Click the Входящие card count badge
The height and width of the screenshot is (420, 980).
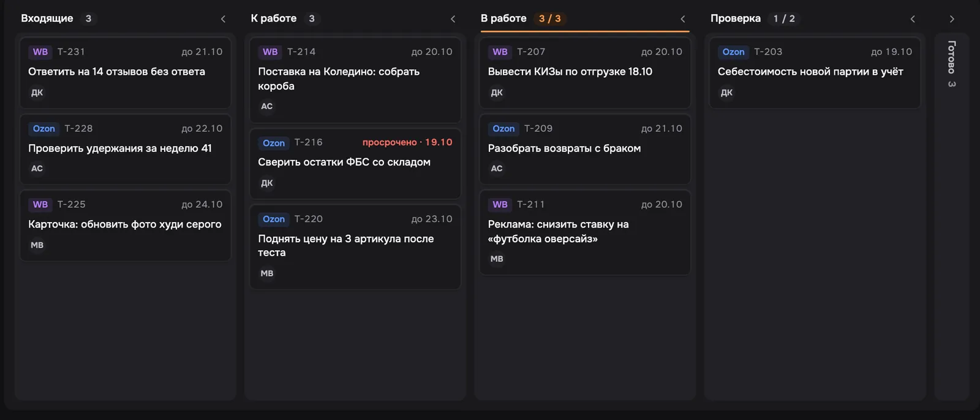coord(88,18)
